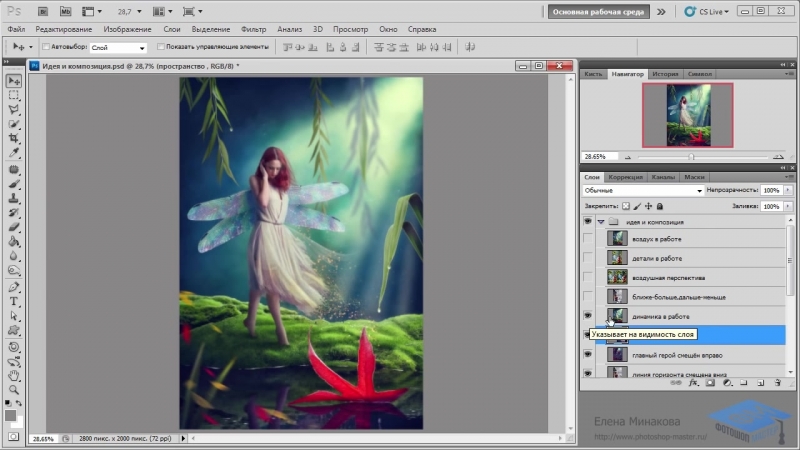Select the Lasso tool

tap(14, 110)
